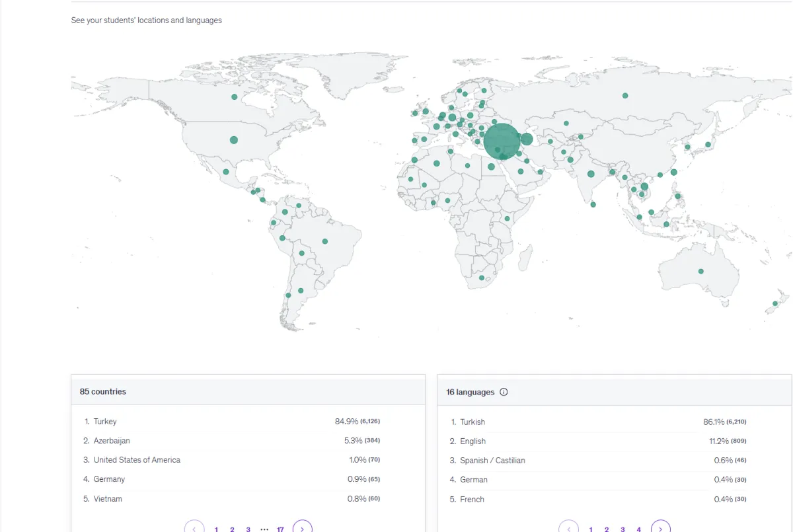The height and width of the screenshot is (532, 793).
Task: Select the Canada dot on the map
Action: pos(234,97)
